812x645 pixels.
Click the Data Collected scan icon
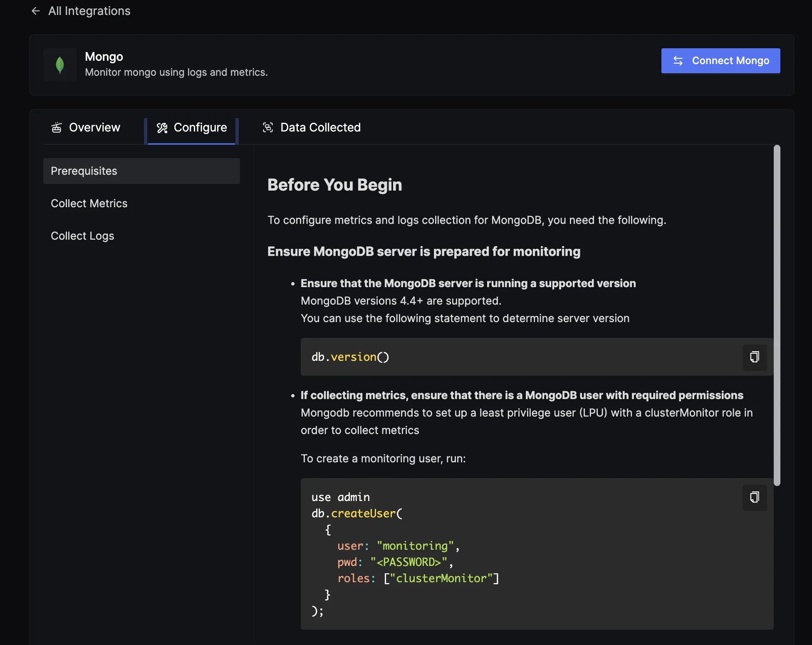[268, 127]
